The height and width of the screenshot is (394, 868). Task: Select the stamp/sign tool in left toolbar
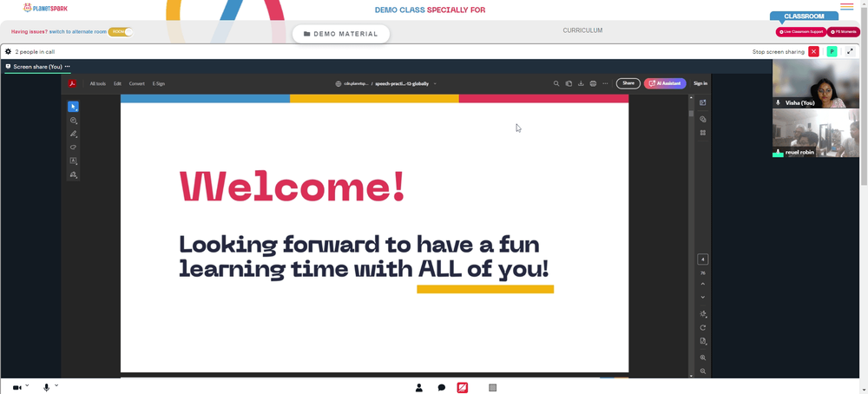pos(73,174)
